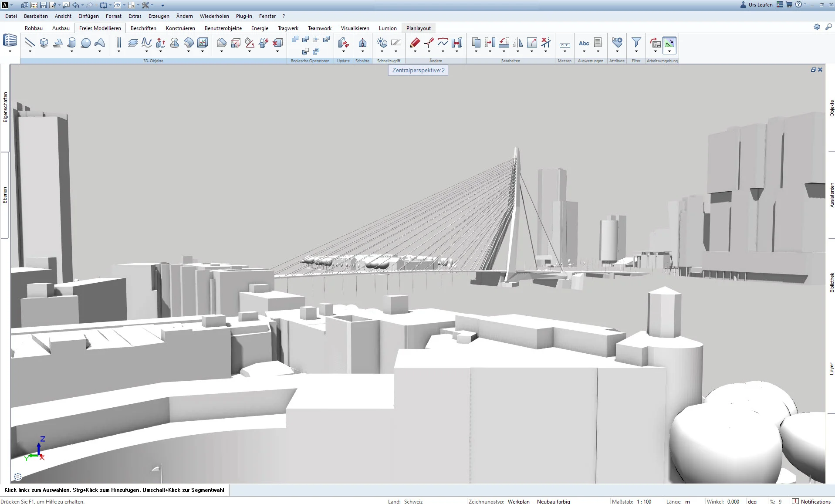This screenshot has width=835, height=504.
Task: Open the Erzeugen menu
Action: [x=159, y=16]
